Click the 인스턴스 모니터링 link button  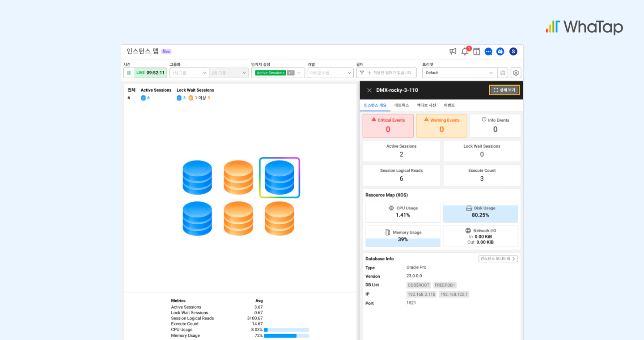click(x=498, y=259)
